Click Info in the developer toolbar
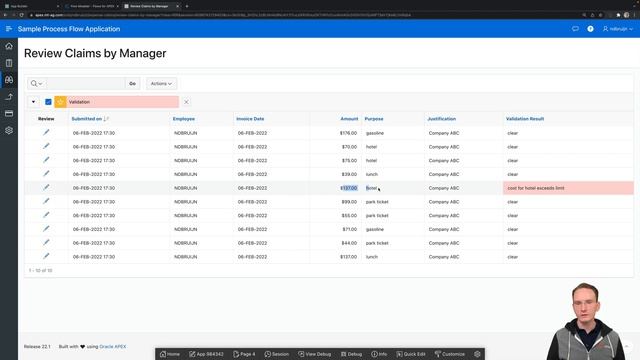 coord(379,354)
